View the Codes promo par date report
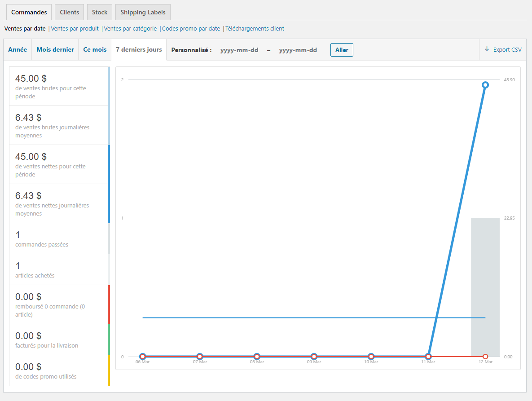The height and width of the screenshot is (401, 532). (x=191, y=28)
